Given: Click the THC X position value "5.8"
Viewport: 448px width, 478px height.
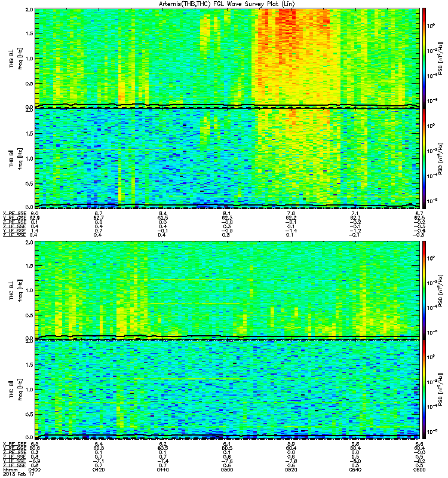Looking at the screenshot, I should point(355,444).
